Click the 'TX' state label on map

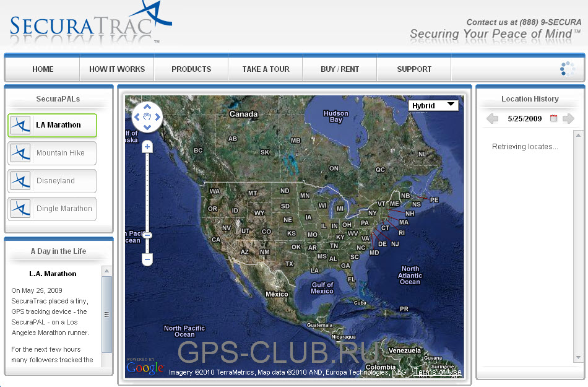[289, 264]
